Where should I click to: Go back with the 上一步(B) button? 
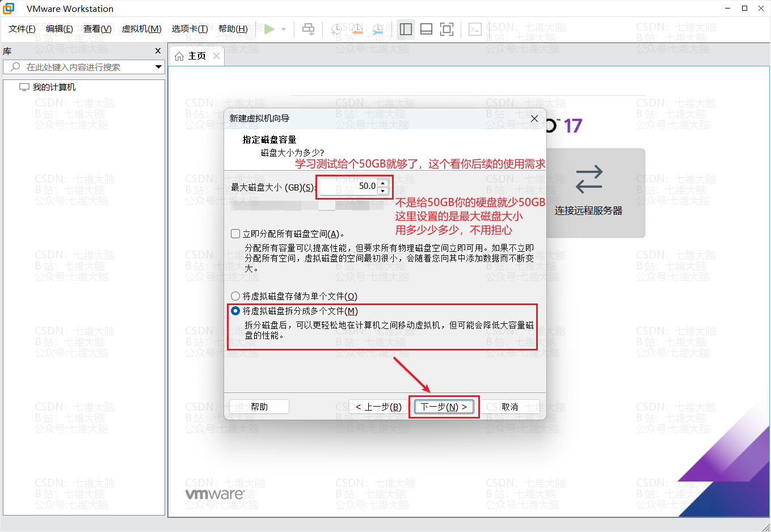[x=378, y=407]
